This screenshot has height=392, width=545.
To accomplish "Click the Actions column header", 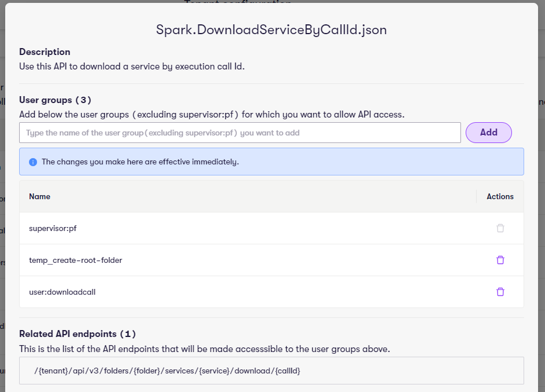I will click(500, 196).
